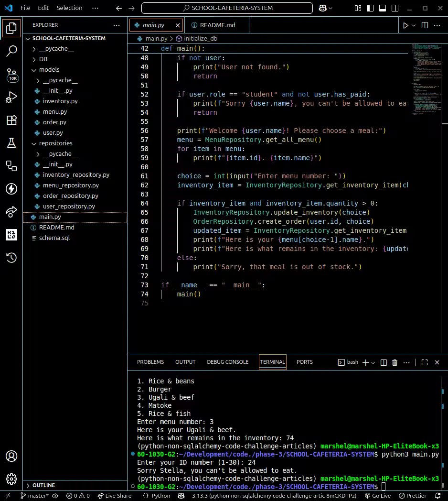Open the Explorer view in activity bar
The image size is (448, 501).
(11, 28)
